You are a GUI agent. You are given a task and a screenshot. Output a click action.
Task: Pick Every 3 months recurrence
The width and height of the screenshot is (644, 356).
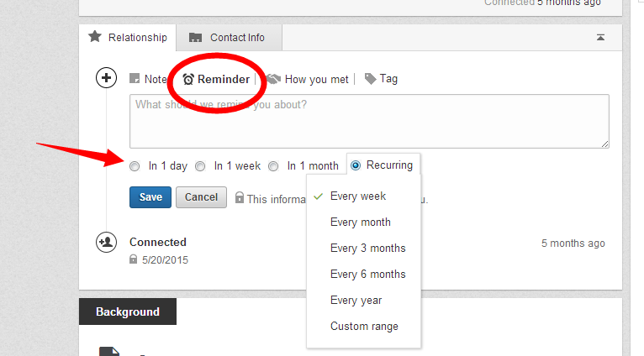click(x=367, y=249)
